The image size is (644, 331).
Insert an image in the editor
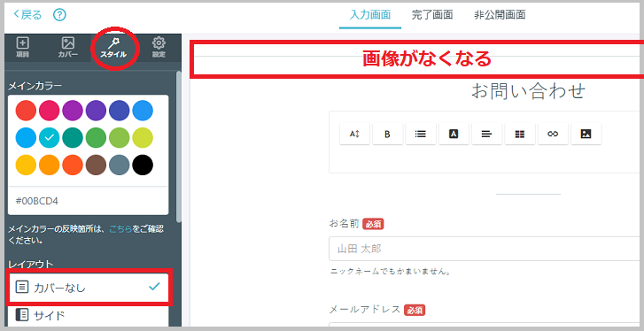point(586,134)
